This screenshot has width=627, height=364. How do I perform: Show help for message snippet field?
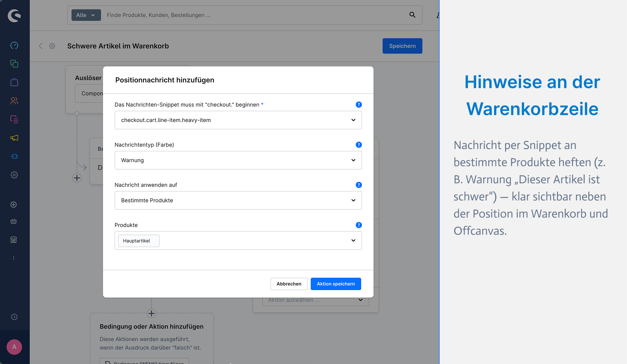(x=359, y=105)
